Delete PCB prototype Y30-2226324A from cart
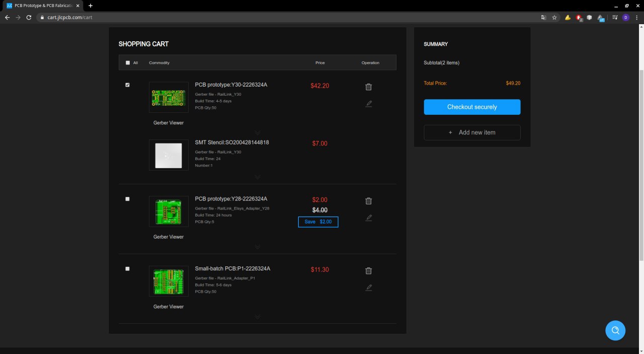Image resolution: width=644 pixels, height=354 pixels. pyautogui.click(x=368, y=87)
